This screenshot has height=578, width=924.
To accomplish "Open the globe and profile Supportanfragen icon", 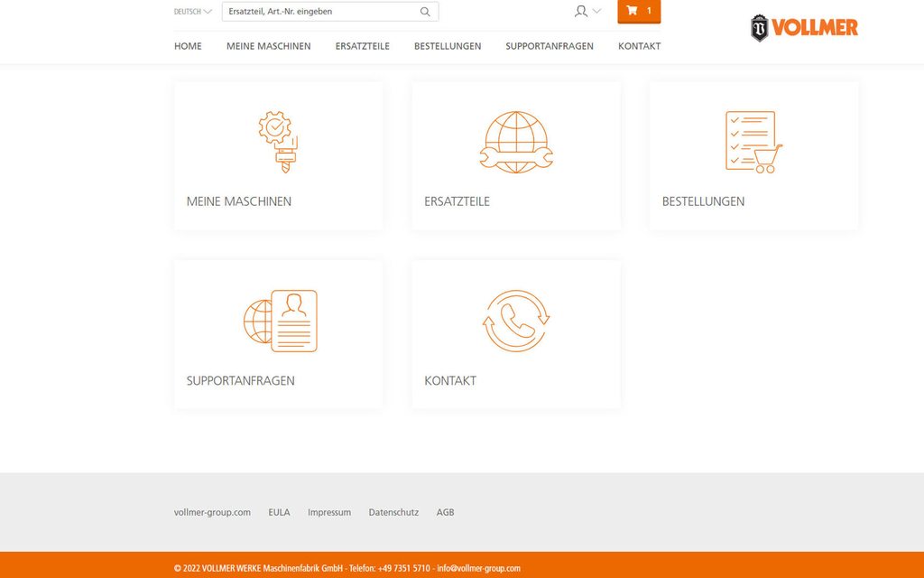I will tap(281, 321).
